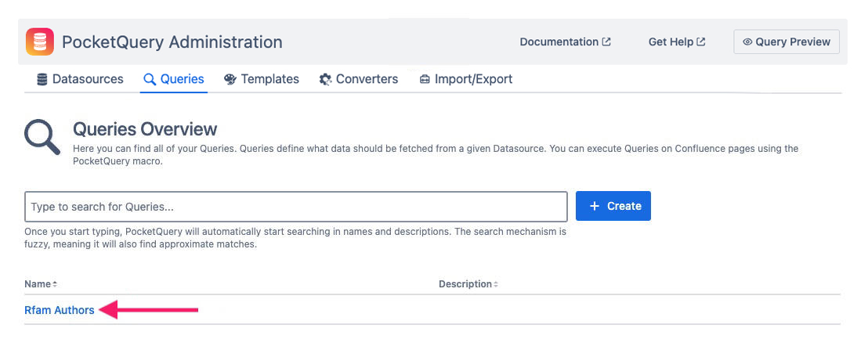Open the Templates tab
The height and width of the screenshot is (350, 868).
(269, 79)
